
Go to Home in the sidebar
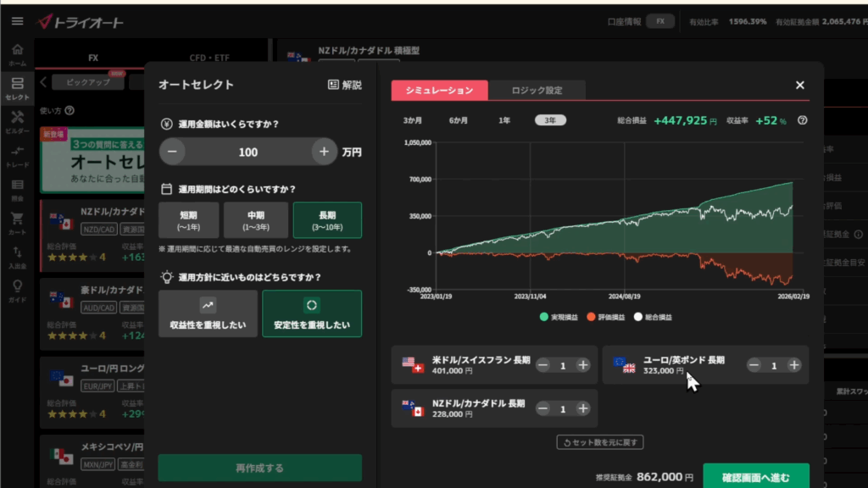pos(17,54)
